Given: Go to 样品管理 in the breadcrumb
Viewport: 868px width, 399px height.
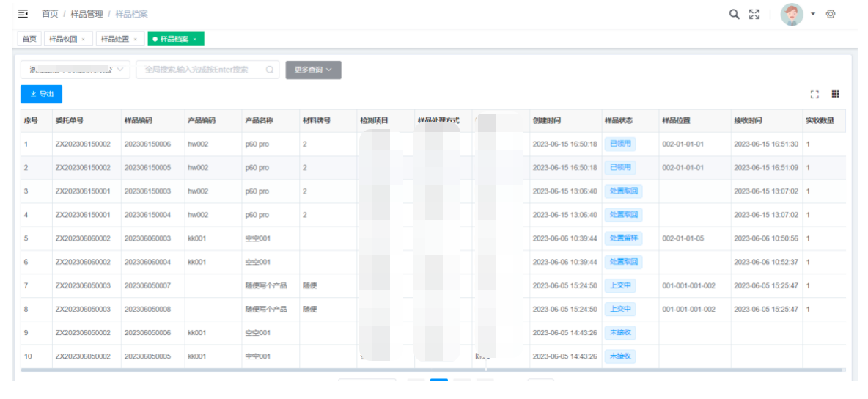Looking at the screenshot, I should [87, 14].
